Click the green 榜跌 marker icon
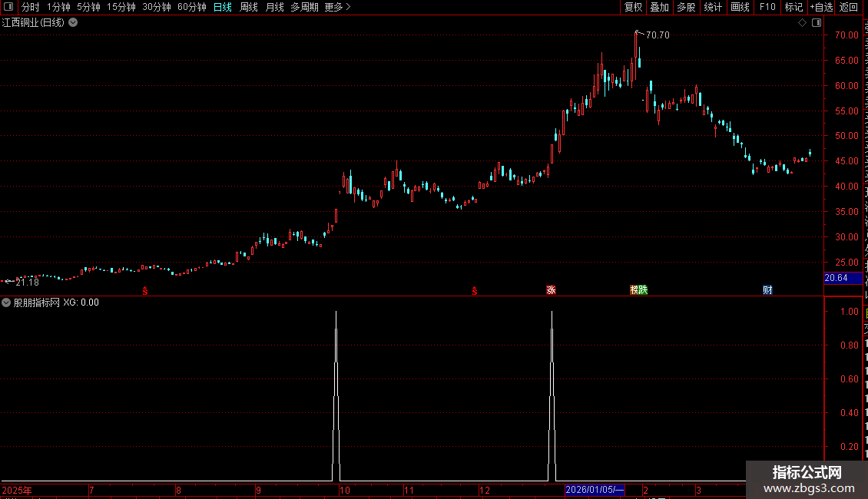868x499 pixels. pyautogui.click(x=639, y=290)
